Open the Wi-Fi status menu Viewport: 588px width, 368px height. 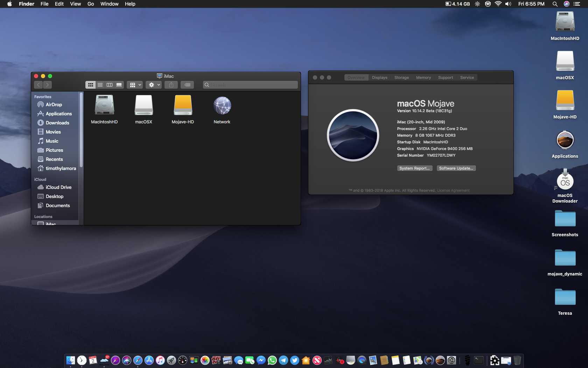point(498,4)
